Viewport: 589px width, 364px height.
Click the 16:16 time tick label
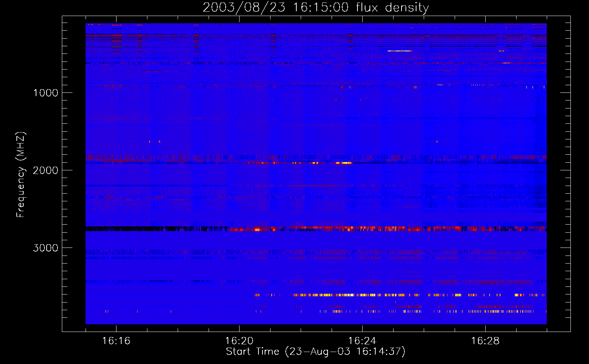(116, 341)
